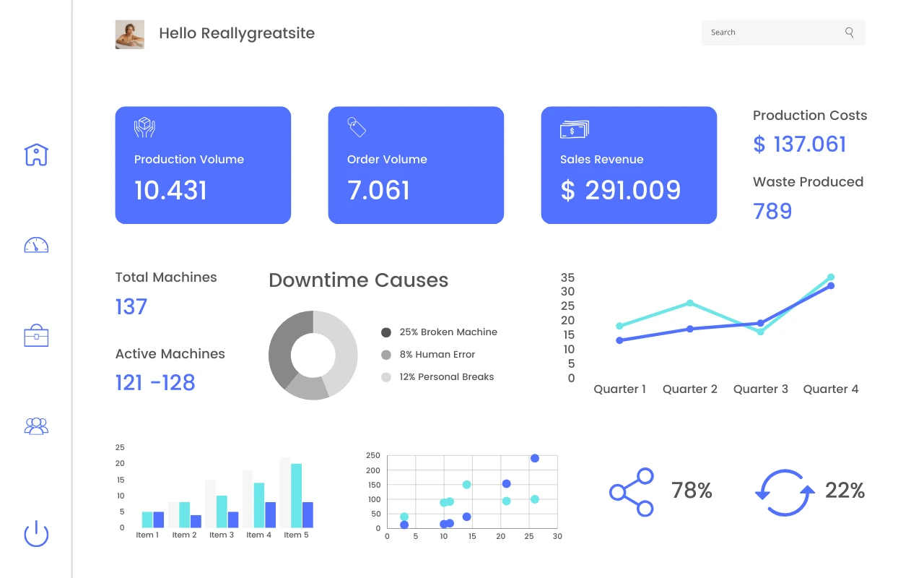This screenshot has height=578, width=924.
Task: Click the Production Volume card
Action: pyautogui.click(x=203, y=165)
